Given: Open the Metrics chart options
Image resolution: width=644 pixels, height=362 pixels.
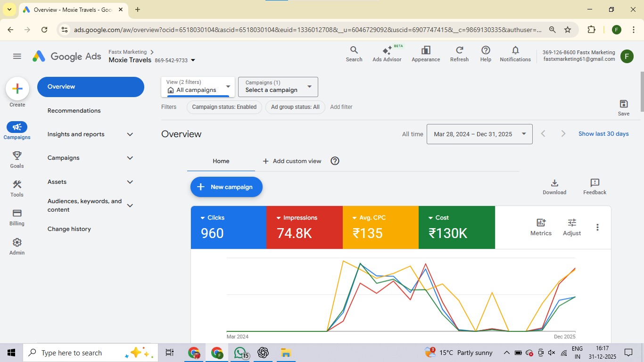Looking at the screenshot, I should [540, 226].
